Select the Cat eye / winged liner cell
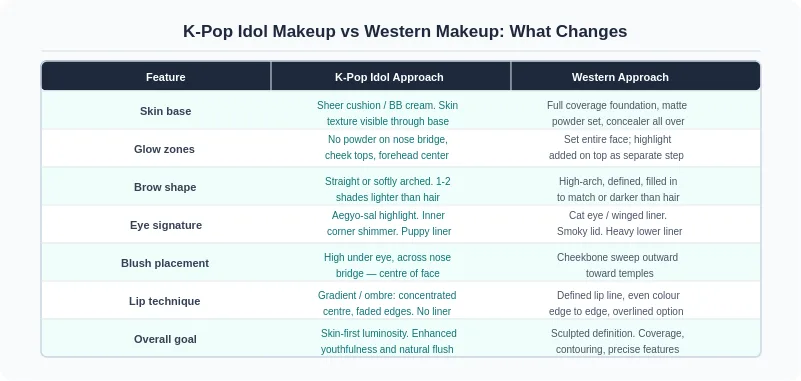The height and width of the screenshot is (381, 801). pyautogui.click(x=619, y=223)
